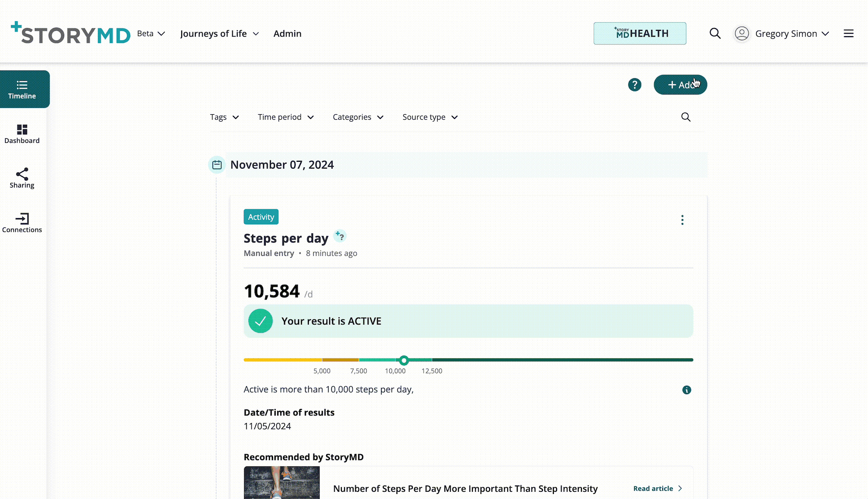Viewport: 868px width, 499px height.
Task: Click the help question mark icon
Action: 634,85
